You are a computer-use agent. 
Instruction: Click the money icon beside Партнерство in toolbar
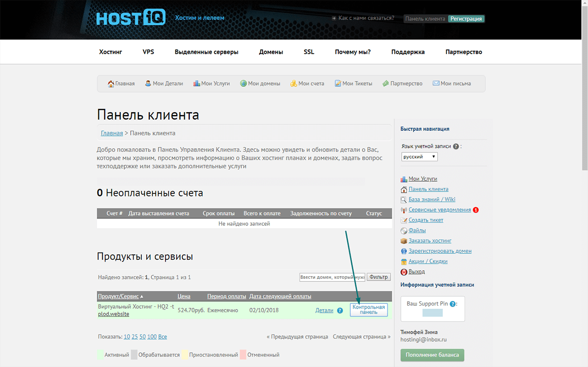[386, 83]
